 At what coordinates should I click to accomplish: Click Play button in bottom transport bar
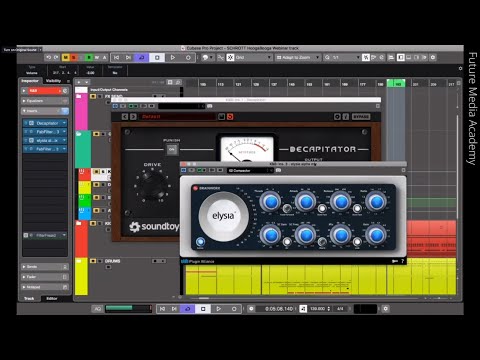click(218, 309)
